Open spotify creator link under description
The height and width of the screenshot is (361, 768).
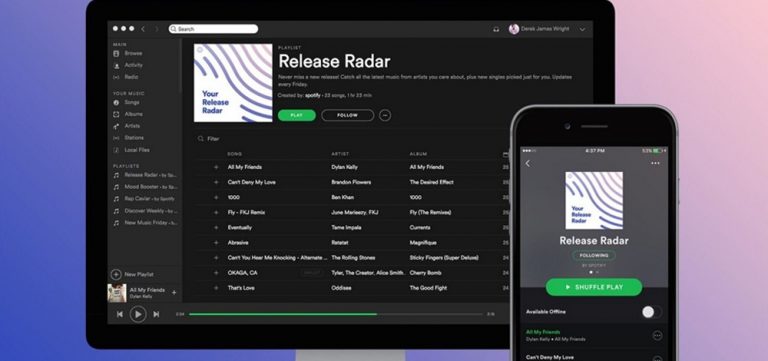(x=312, y=96)
